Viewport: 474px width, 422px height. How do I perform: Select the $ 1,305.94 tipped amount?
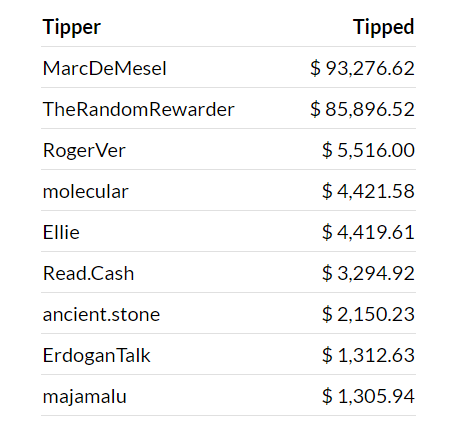(x=368, y=396)
